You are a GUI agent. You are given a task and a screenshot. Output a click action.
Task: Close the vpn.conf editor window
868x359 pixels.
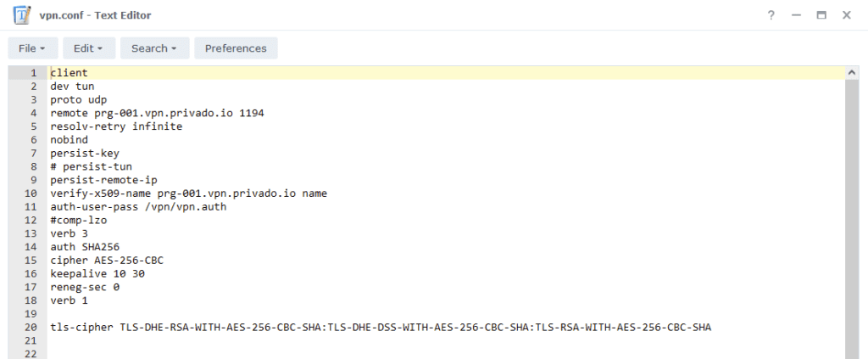[x=847, y=15]
